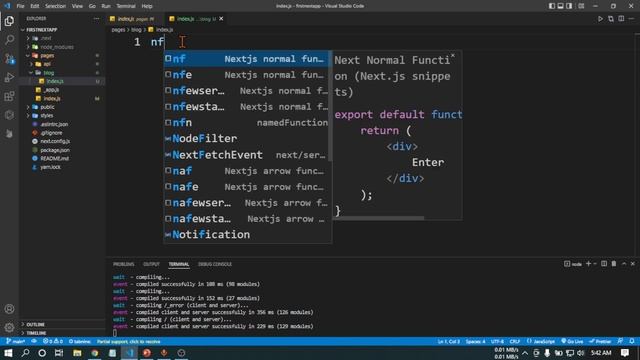Image resolution: width=640 pixels, height=360 pixels.
Task: Switch to the OUTPUT tab
Action: [x=151, y=264]
